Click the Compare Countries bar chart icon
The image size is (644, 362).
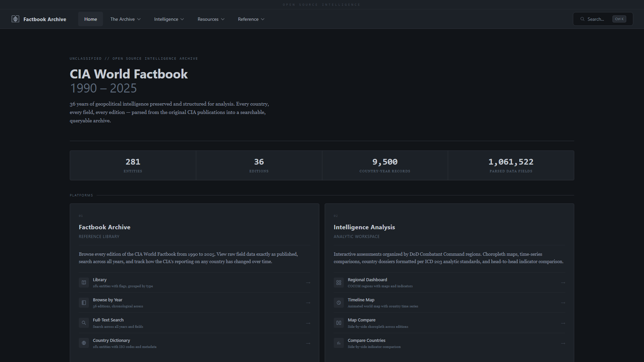coord(339,343)
